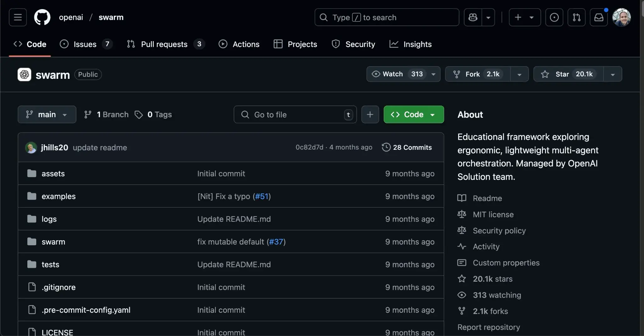This screenshot has width=644, height=336.
Task: Open the assets folder
Action: (x=53, y=173)
